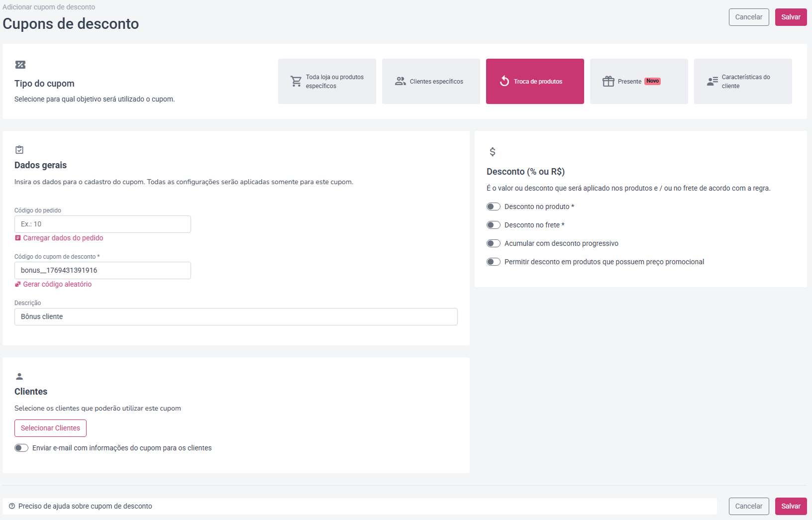Enable the Desconto no produto toggle
Viewport: 812px width, 520px height.
(494, 207)
